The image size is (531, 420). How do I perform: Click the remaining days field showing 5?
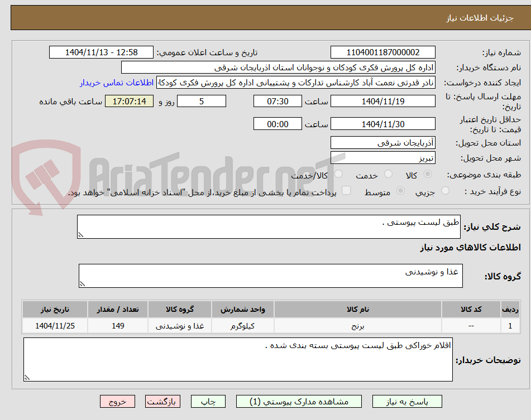pyautogui.click(x=202, y=101)
